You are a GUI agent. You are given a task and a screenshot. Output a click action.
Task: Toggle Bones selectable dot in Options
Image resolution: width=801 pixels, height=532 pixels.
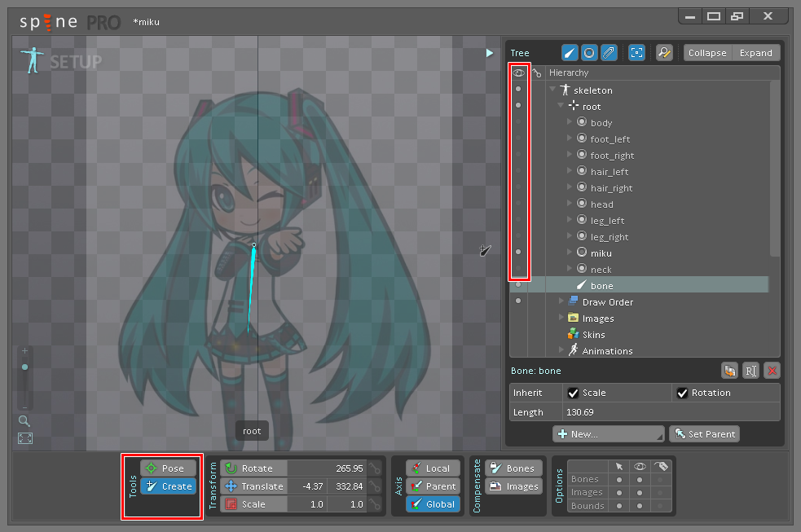[x=619, y=479]
